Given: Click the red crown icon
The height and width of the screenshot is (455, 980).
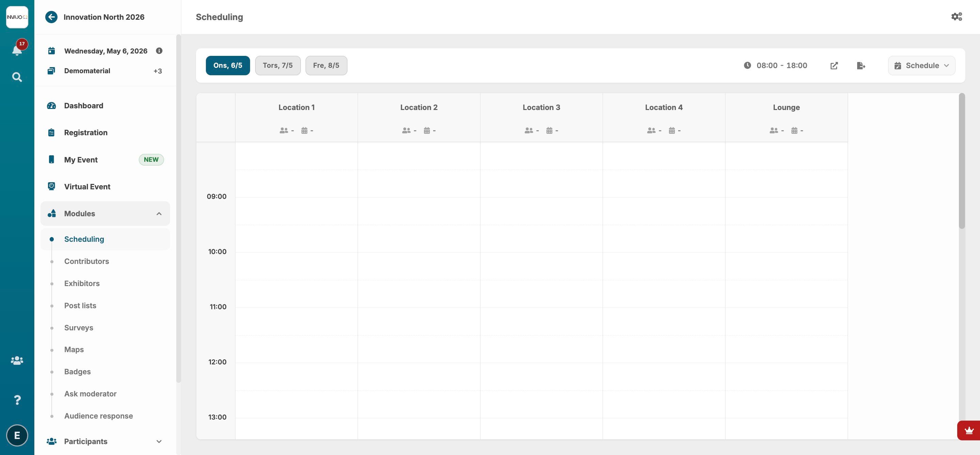Looking at the screenshot, I should coord(968,430).
